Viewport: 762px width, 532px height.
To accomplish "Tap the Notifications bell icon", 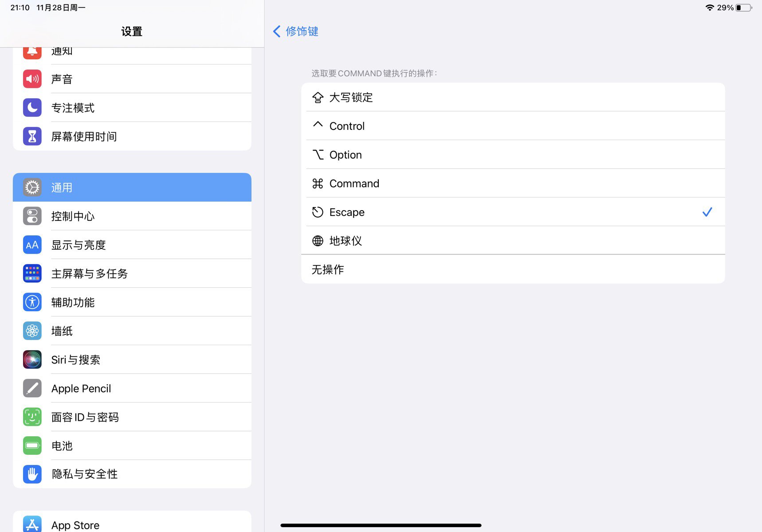I will tap(32, 51).
